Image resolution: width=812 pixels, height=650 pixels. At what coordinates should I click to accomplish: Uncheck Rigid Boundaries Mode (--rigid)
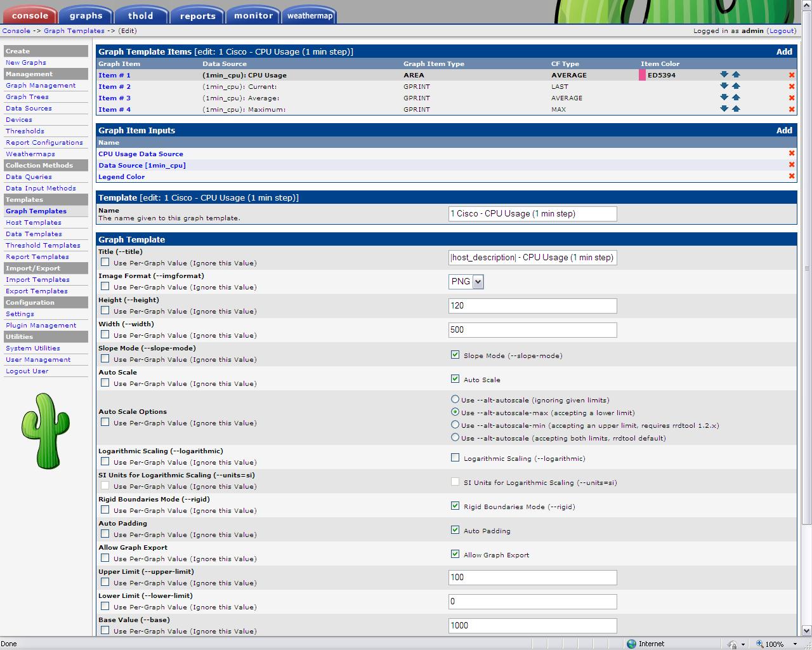(x=455, y=506)
